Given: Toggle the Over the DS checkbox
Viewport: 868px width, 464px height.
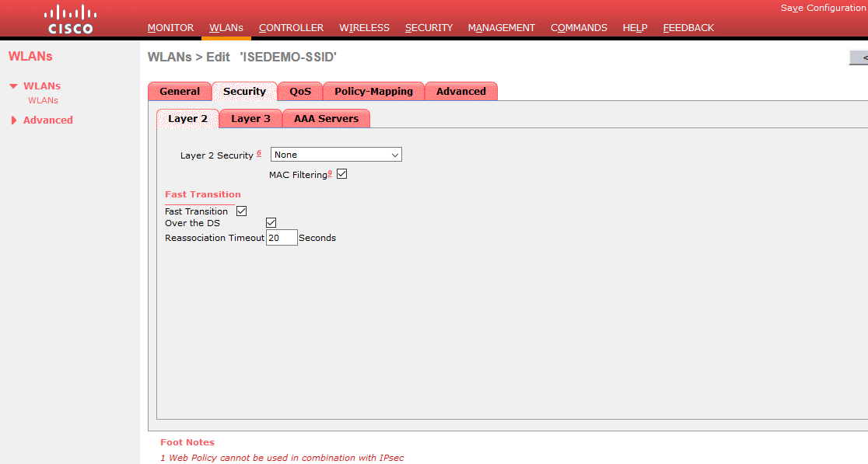Looking at the screenshot, I should tap(271, 223).
